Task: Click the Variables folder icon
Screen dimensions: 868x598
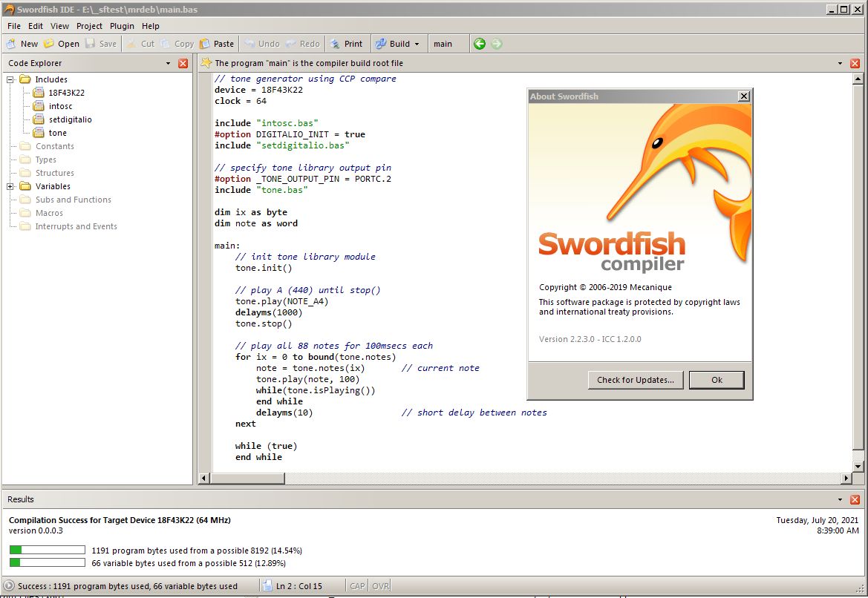Action: click(25, 186)
